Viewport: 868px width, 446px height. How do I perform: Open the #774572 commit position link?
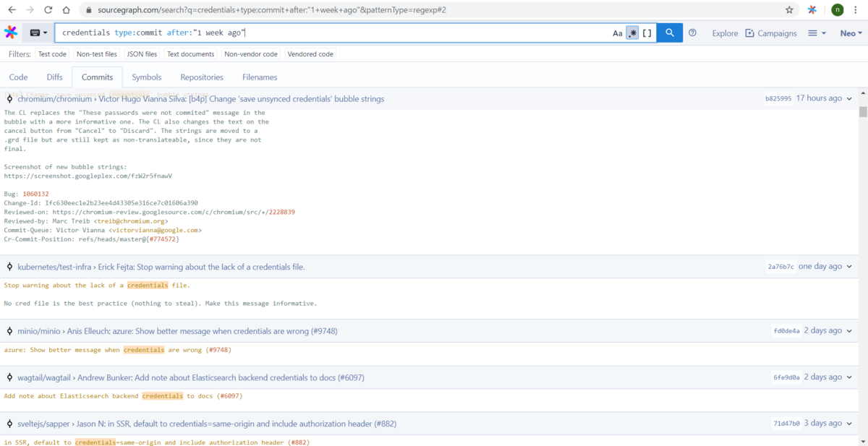[163, 239]
